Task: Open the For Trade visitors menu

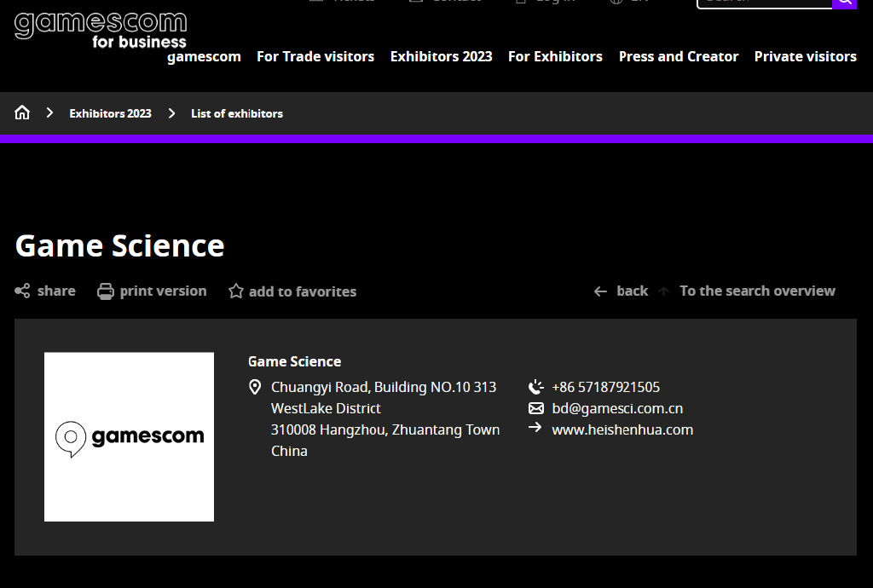Action: (315, 56)
